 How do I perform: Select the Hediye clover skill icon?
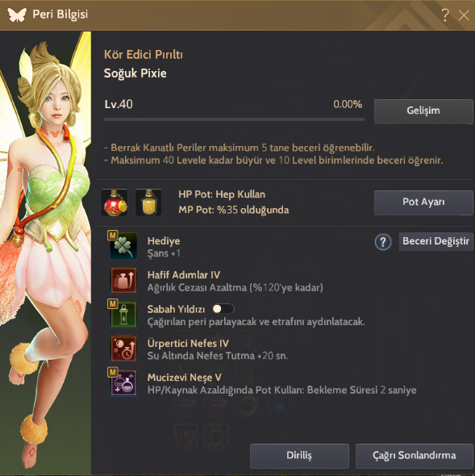click(x=123, y=246)
